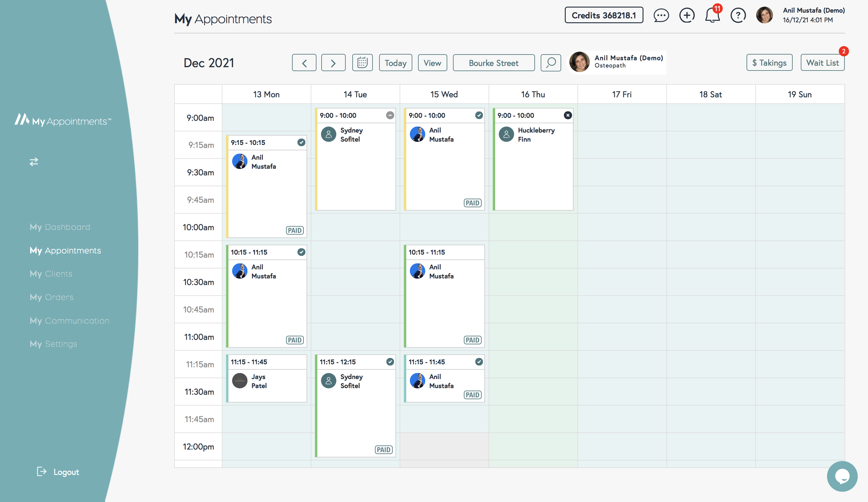Open the chat messages icon in header

click(661, 15)
